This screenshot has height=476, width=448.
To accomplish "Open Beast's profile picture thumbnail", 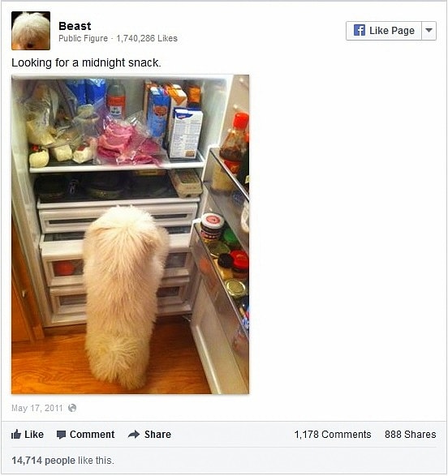I will 31,31.
